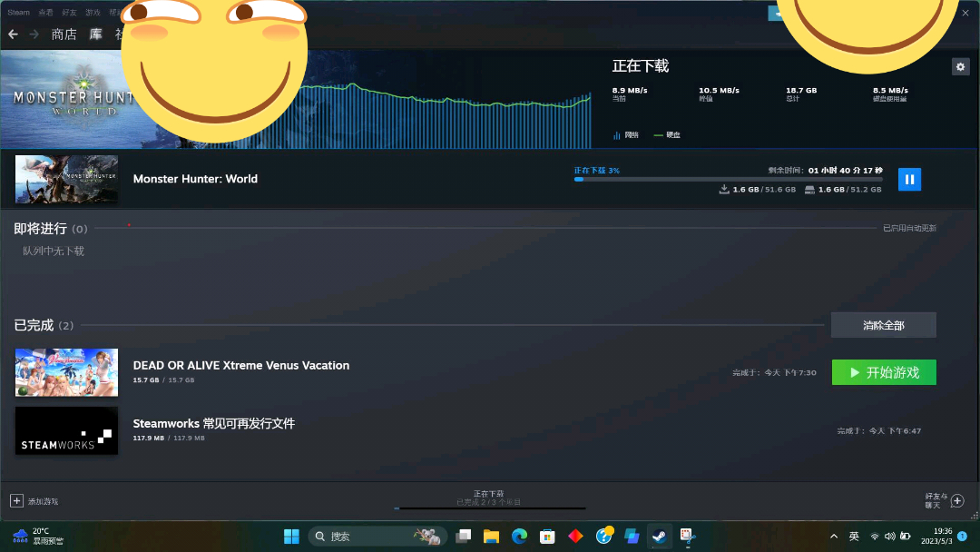Click Monster Hunter download progress bar

tap(728, 180)
